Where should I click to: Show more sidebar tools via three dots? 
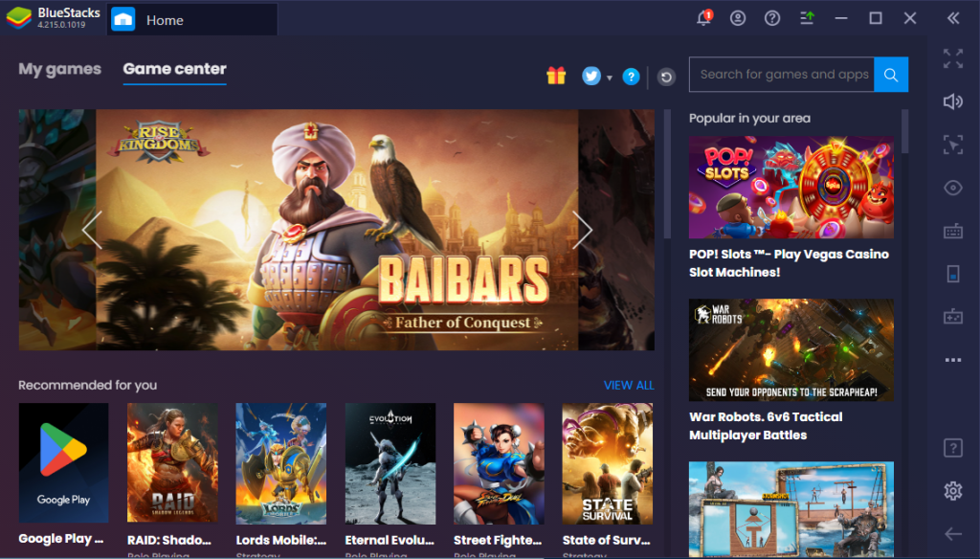click(x=953, y=360)
